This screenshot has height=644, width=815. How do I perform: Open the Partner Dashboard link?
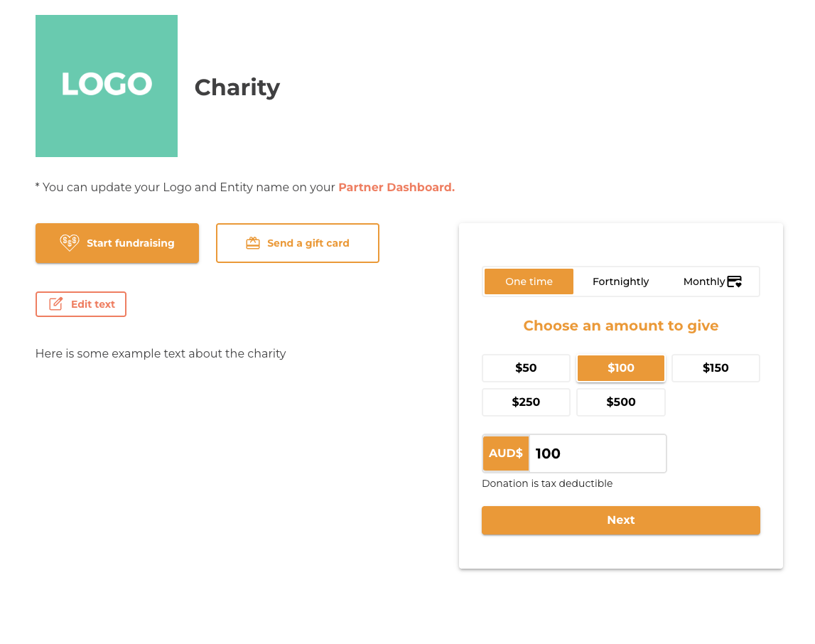click(x=396, y=187)
